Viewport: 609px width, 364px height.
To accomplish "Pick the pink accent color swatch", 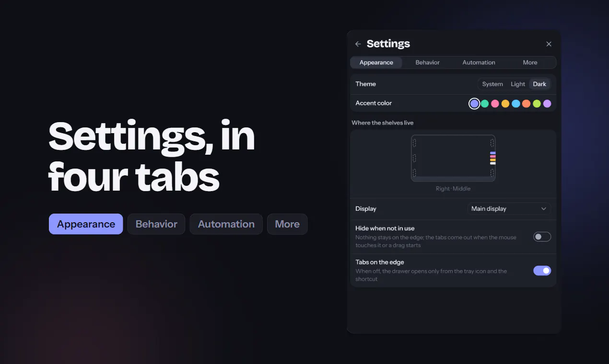I will click(x=495, y=103).
